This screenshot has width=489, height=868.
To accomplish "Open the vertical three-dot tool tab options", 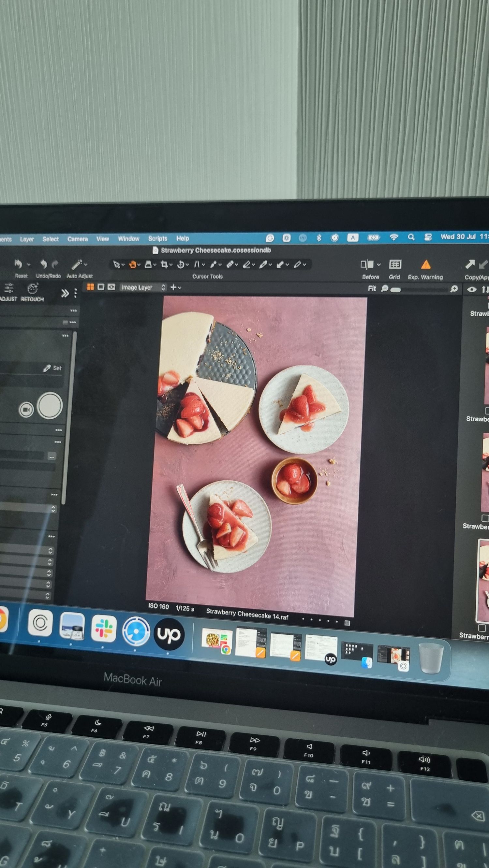I will pyautogui.click(x=76, y=293).
